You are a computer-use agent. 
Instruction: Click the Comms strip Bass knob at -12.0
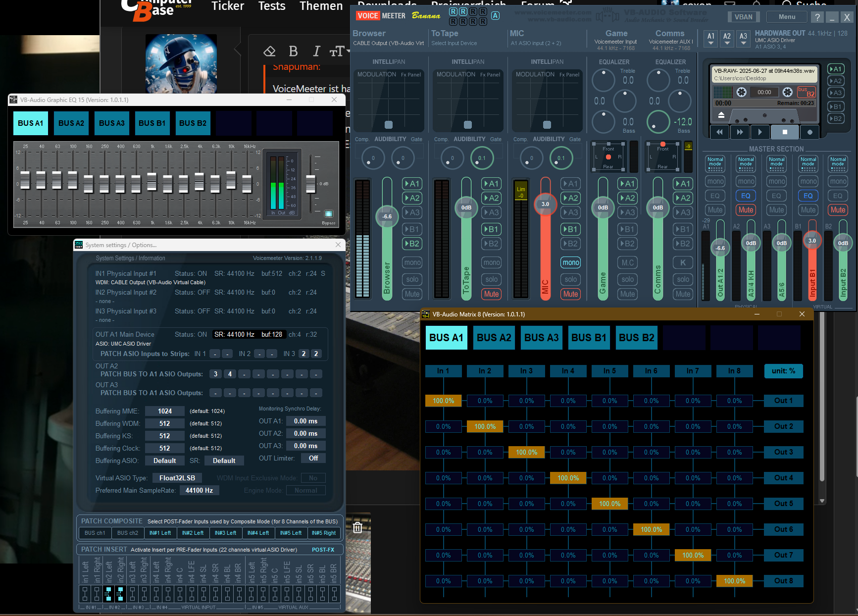tap(658, 121)
